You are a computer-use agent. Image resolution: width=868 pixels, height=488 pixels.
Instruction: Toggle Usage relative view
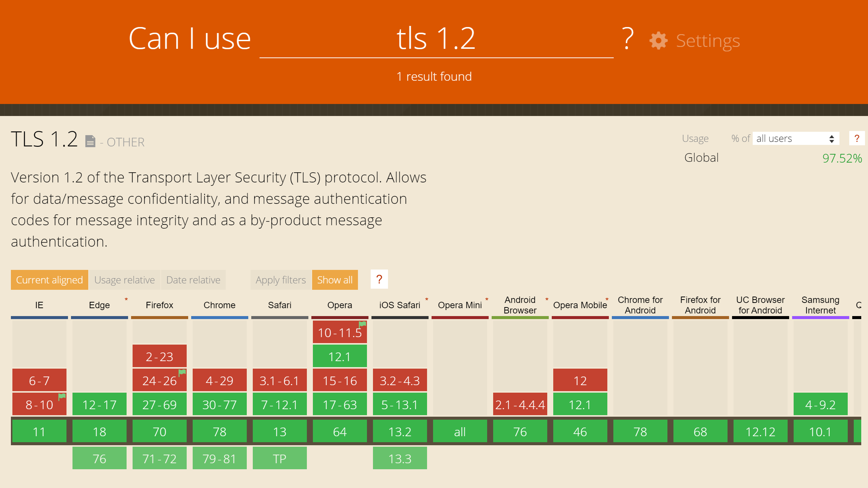point(125,279)
